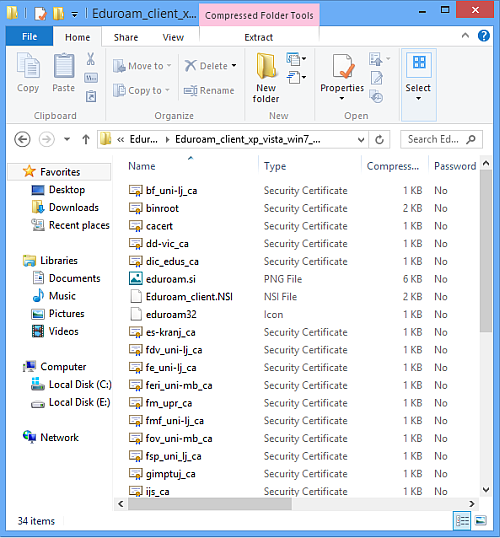Image resolution: width=500 pixels, height=538 pixels.
Task: Switch to the Home tab
Action: tap(78, 37)
